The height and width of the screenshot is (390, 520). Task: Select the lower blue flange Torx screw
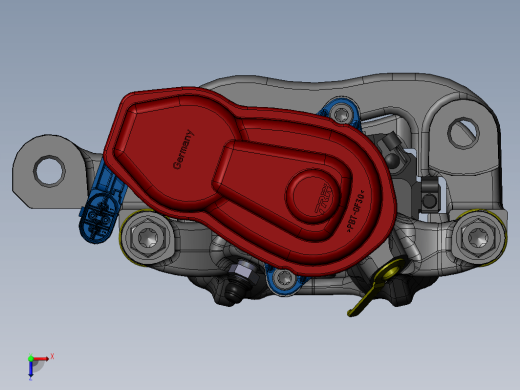point(284,278)
